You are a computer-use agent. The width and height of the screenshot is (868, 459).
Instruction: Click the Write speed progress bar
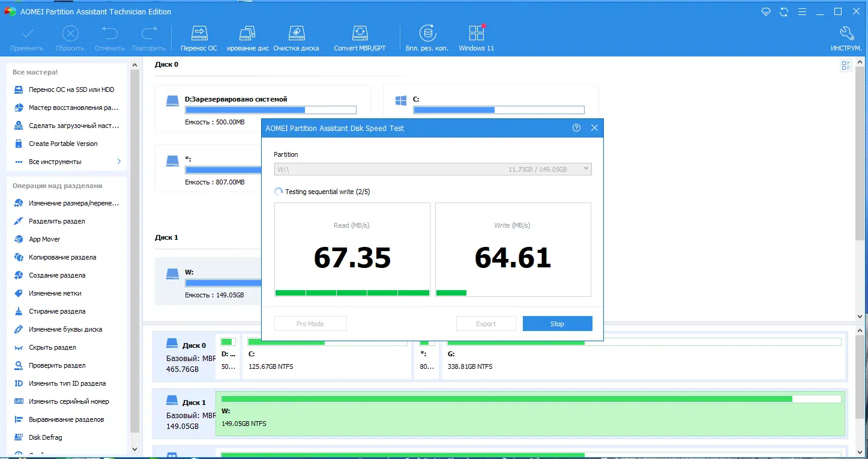click(513, 293)
